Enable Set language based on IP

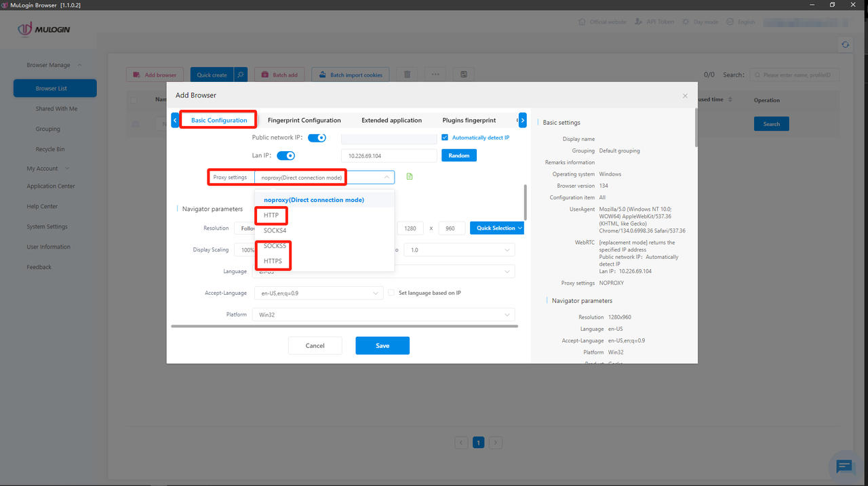[x=391, y=293]
